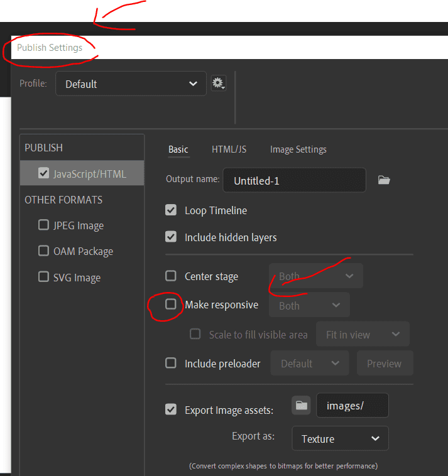Enable Make responsive checkbox
The image size is (448, 476).
[x=171, y=304]
